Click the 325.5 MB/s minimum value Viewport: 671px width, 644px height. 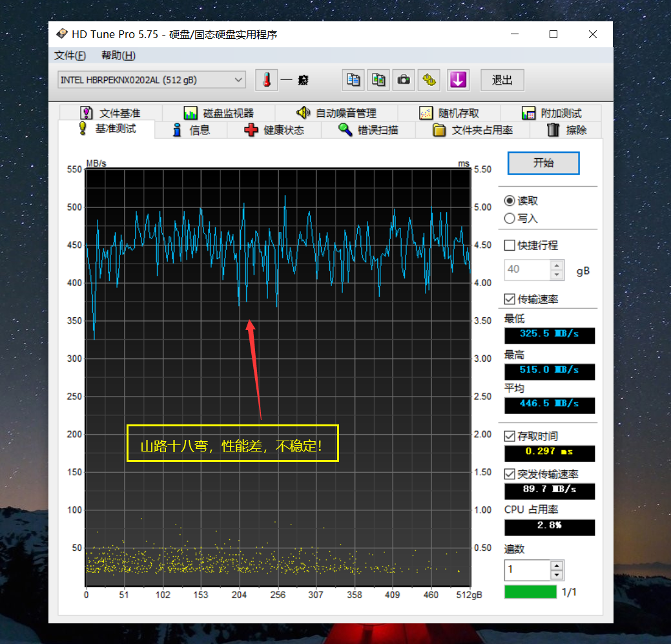(550, 335)
